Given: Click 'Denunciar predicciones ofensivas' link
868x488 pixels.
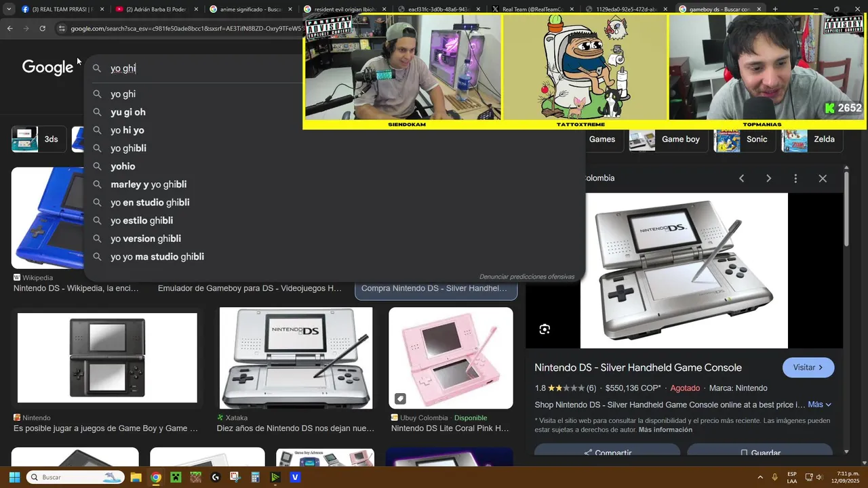Looking at the screenshot, I should click(x=527, y=277).
